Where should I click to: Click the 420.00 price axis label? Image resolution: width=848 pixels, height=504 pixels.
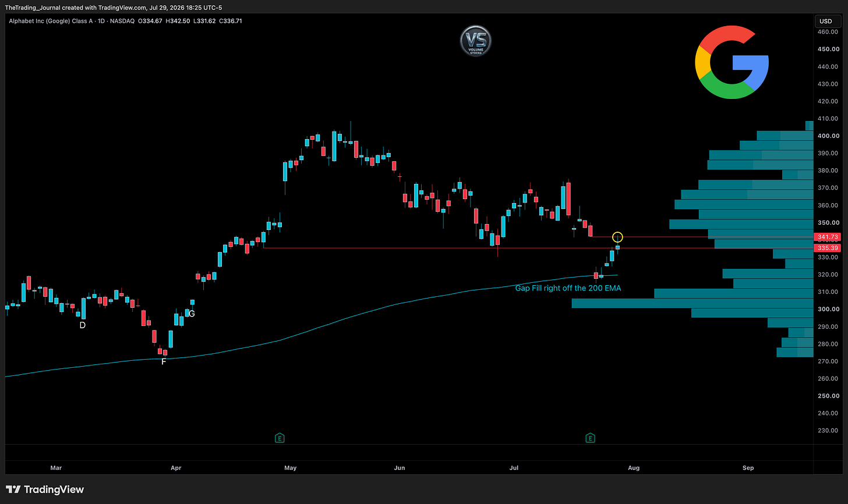pos(827,101)
